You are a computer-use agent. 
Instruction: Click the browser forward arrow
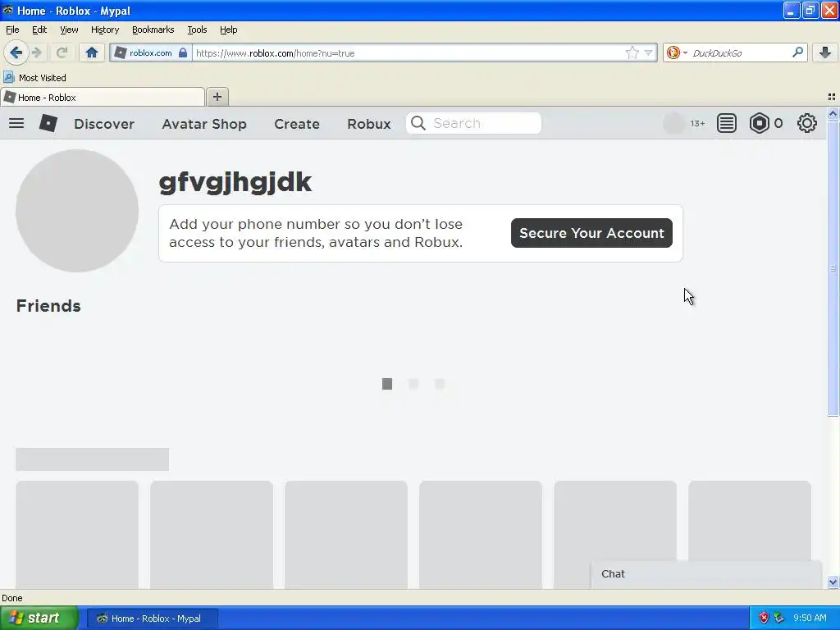(37, 52)
